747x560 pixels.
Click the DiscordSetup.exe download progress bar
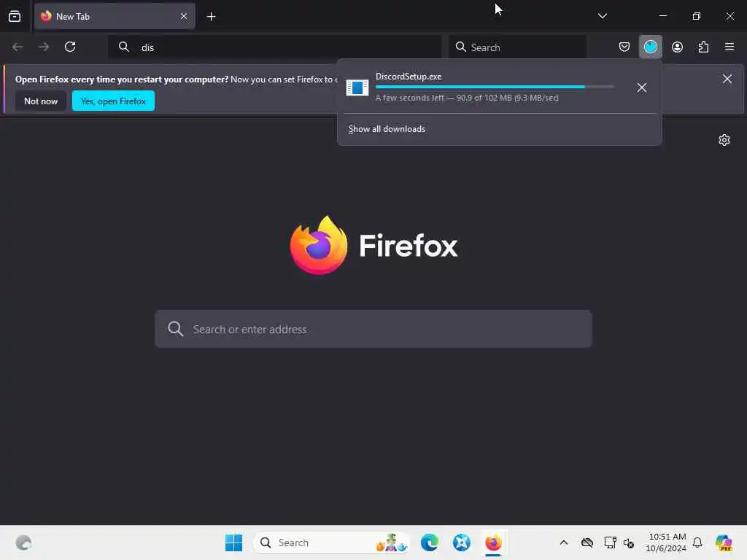click(495, 87)
